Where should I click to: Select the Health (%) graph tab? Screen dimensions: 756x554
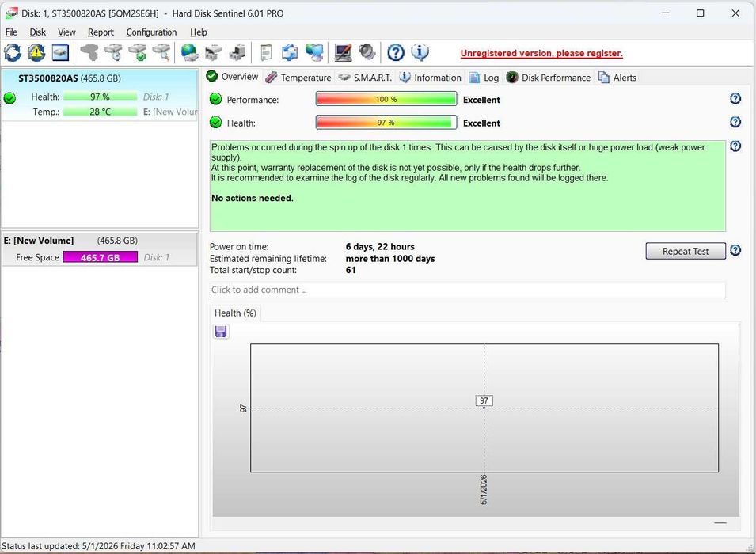235,313
